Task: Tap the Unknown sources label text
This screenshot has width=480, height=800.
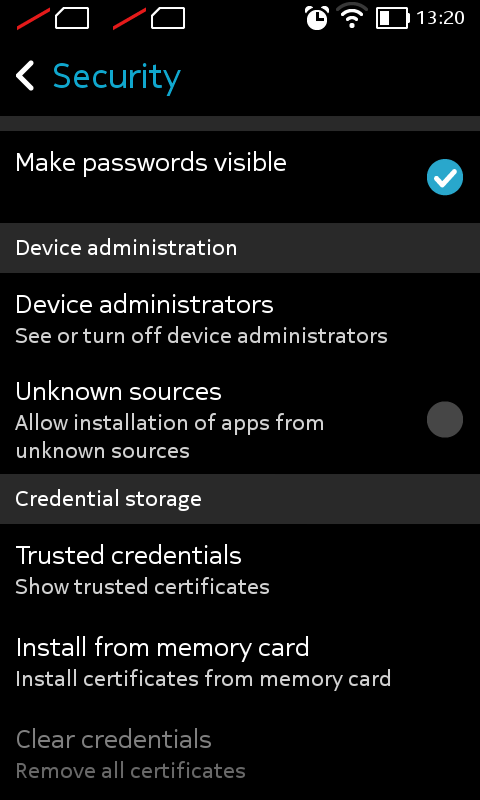Action: 118,391
